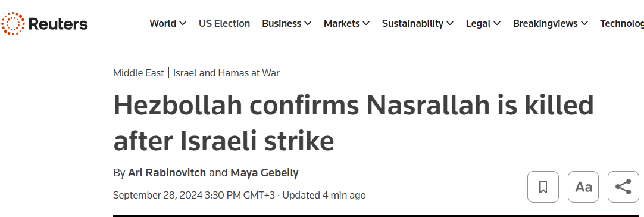
Task: Share the article using the share icon
Action: point(623,187)
